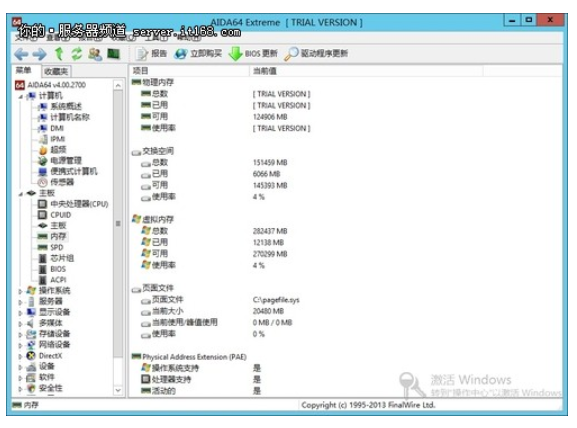The width and height of the screenshot is (577, 428).
Task: Switch to the 收藏夹 favorites tab
Action: click(x=56, y=71)
